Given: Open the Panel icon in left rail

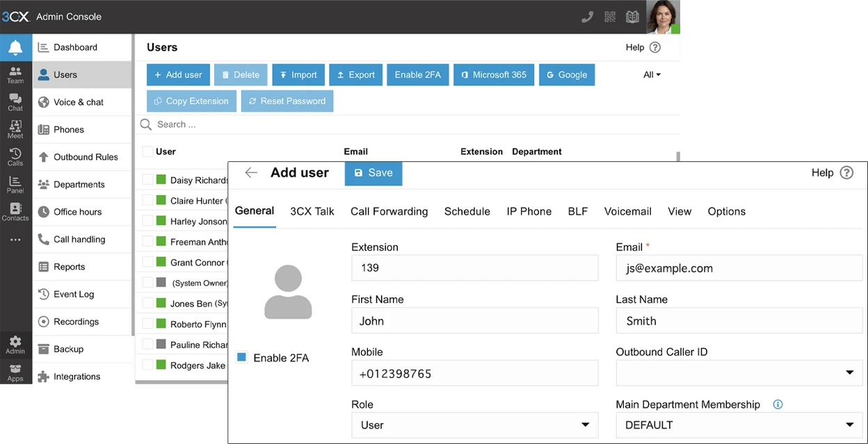Looking at the screenshot, I should pyautogui.click(x=15, y=184).
